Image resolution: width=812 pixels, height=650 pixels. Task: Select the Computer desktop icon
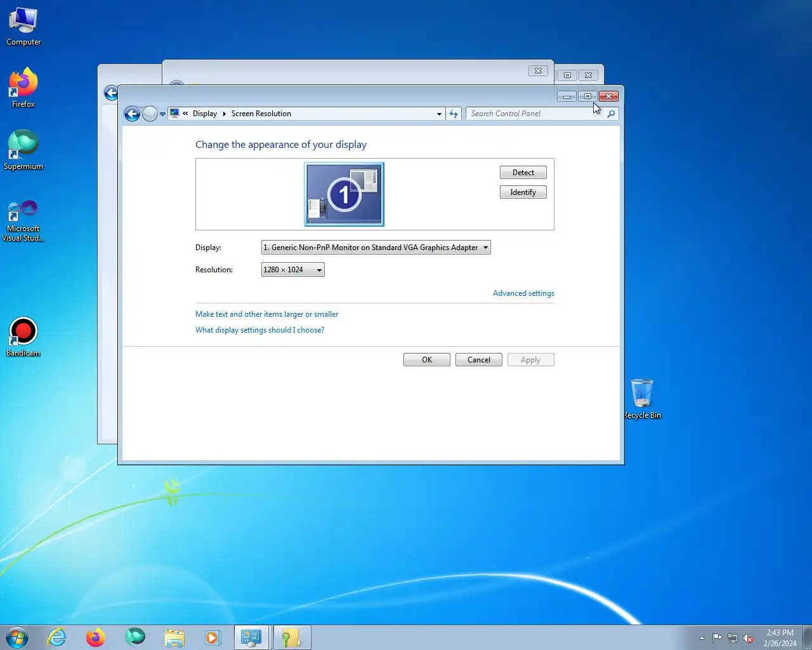coord(23,27)
